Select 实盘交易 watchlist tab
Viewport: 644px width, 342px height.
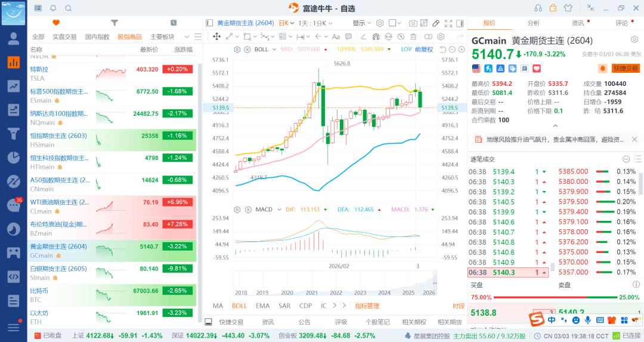pos(64,36)
